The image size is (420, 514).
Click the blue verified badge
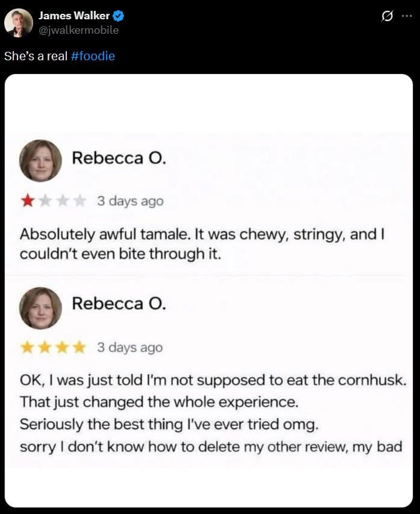119,16
